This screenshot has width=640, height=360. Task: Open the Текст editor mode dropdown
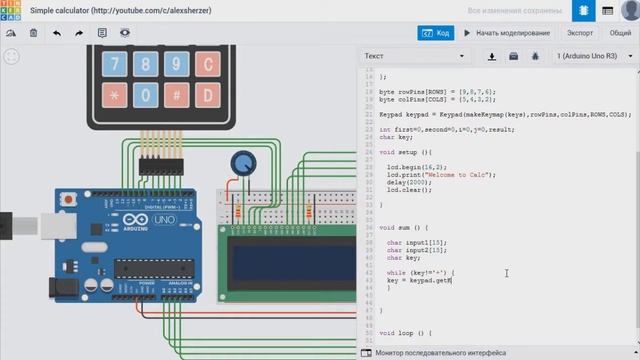click(x=414, y=56)
